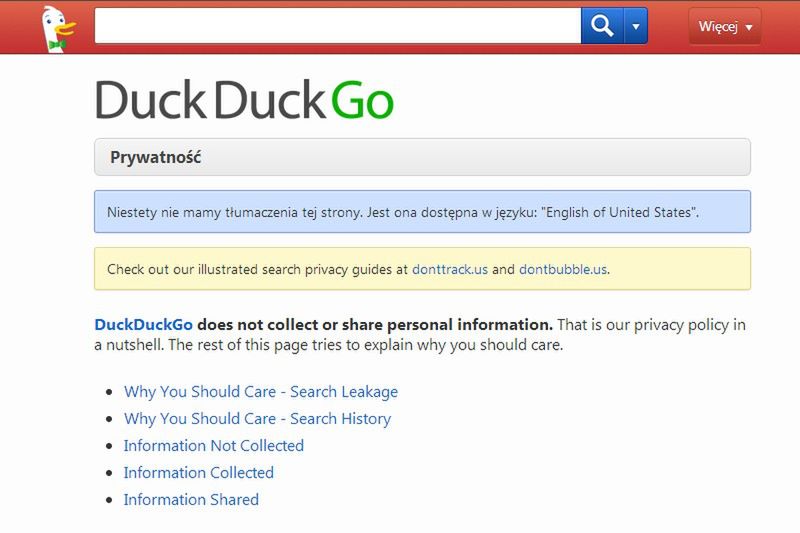
Task: Click the Prywatność header bar
Action: pos(422,157)
